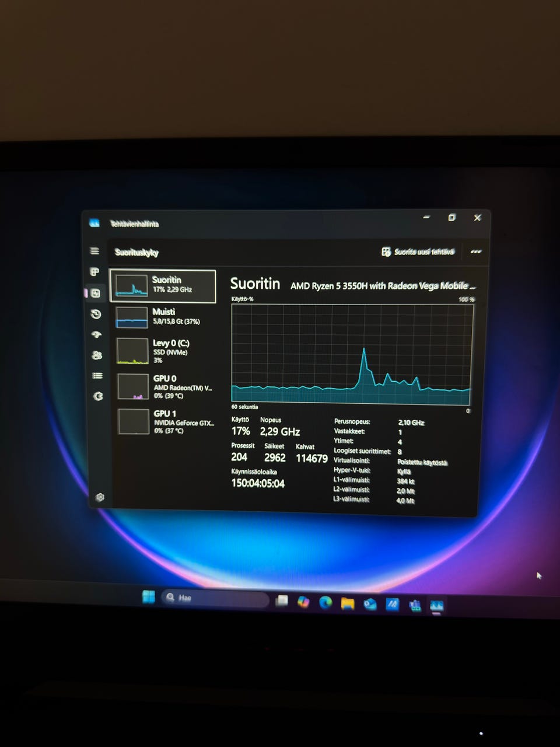Click the Virtualisointi value Poistettu käytöstä
The width and height of the screenshot is (560, 747).
[x=422, y=462]
